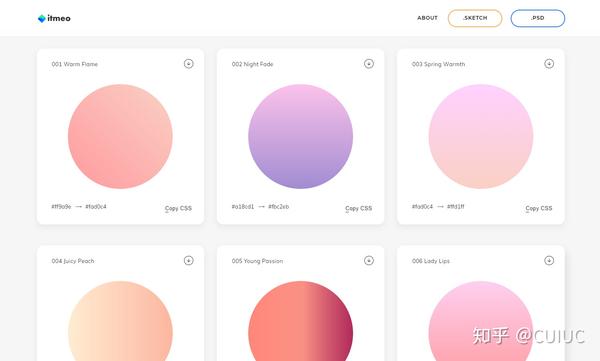600x361 pixels.
Task: Click Warm Flame's #fad0c4 end color code
Action: (x=96, y=207)
